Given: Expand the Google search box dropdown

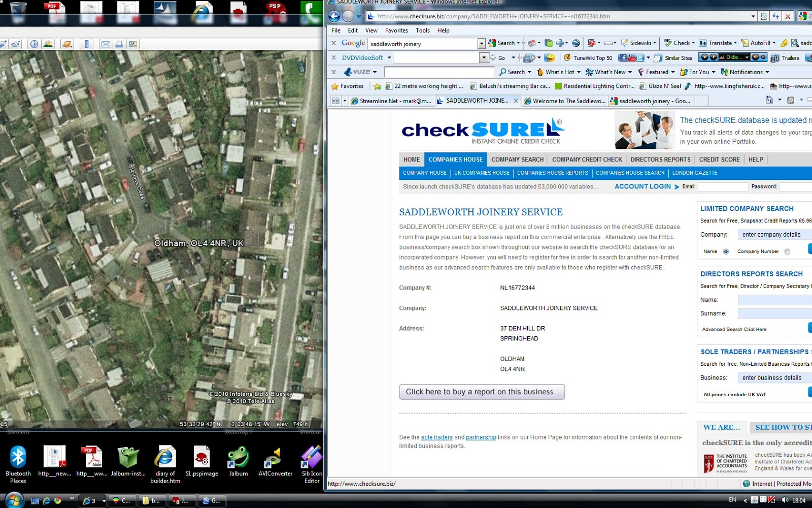Looking at the screenshot, I should point(481,44).
